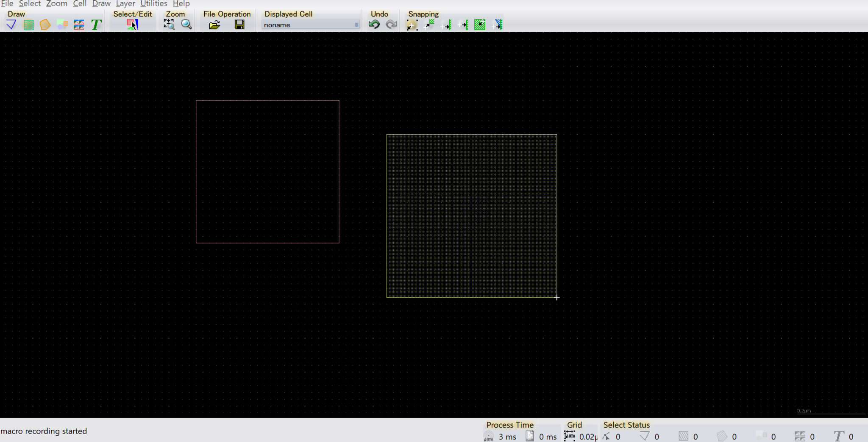
Task: Open a file with folder icon
Action: 214,25
